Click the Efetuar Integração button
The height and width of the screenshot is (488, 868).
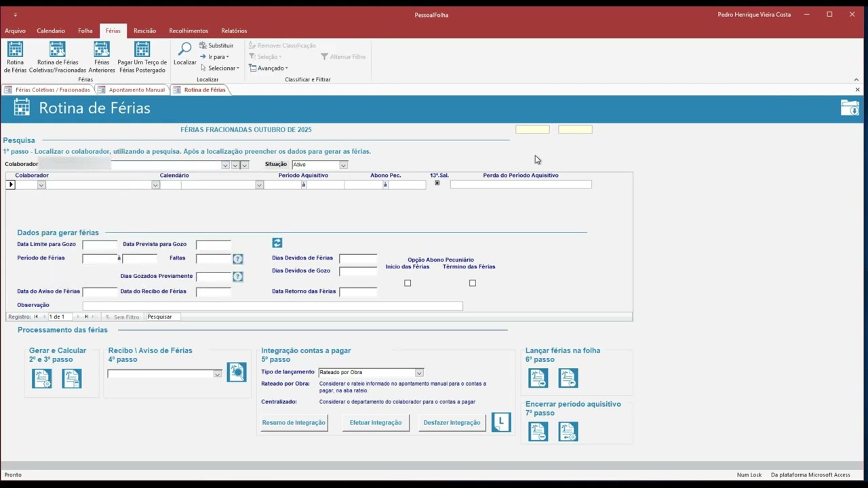[376, 422]
